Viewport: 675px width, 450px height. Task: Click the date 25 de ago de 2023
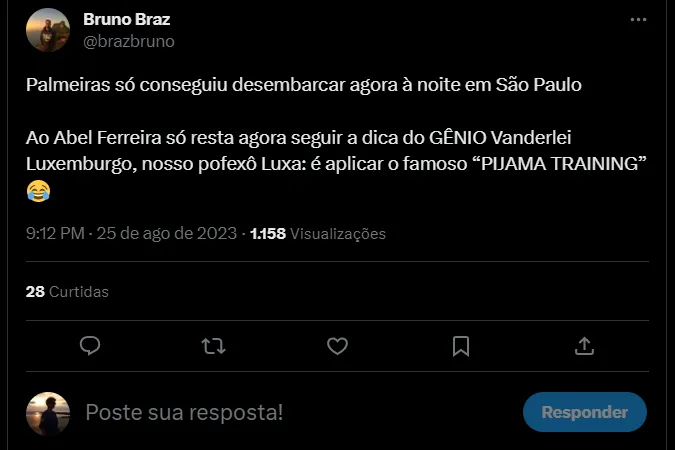click(169, 233)
